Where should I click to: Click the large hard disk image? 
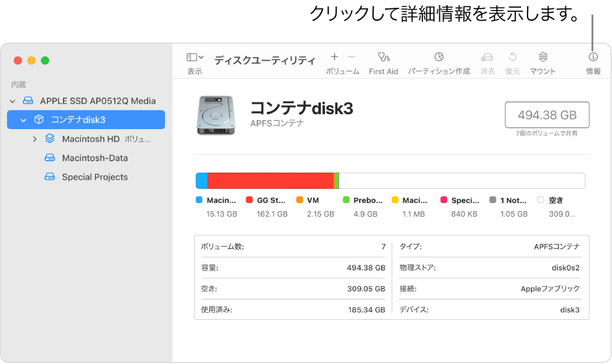[x=216, y=115]
